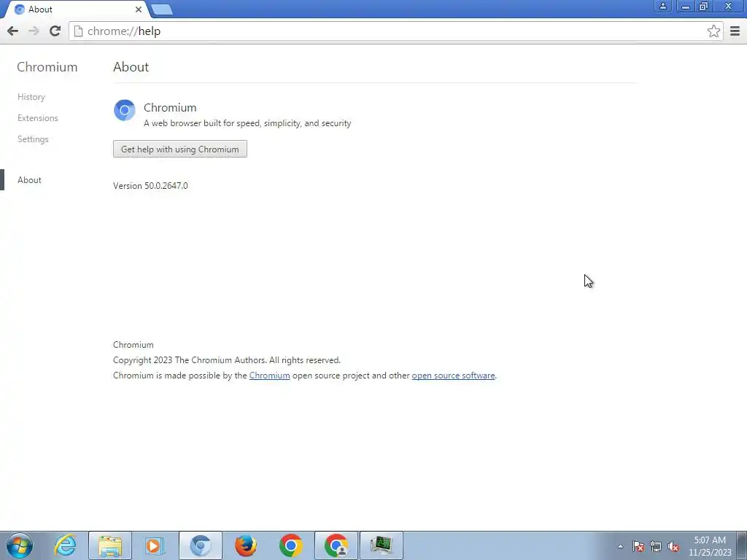The width and height of the screenshot is (747, 560).
Task: Switch to Chromium in the taskbar
Action: [x=201, y=545]
